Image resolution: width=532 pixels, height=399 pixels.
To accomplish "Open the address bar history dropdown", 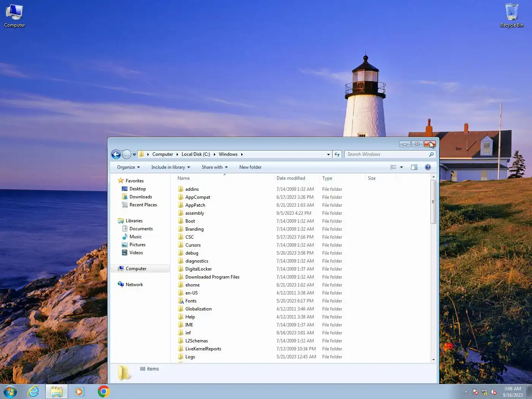I will (328, 155).
